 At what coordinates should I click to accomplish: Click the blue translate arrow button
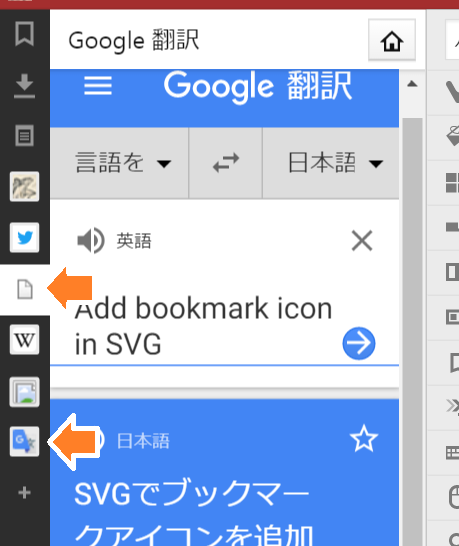pyautogui.click(x=359, y=343)
